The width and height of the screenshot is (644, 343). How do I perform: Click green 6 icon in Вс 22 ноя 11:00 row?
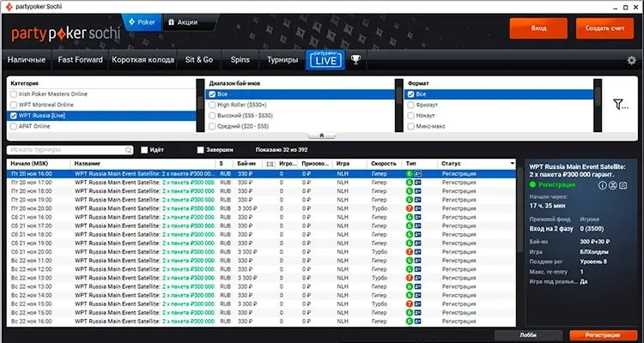click(409, 261)
